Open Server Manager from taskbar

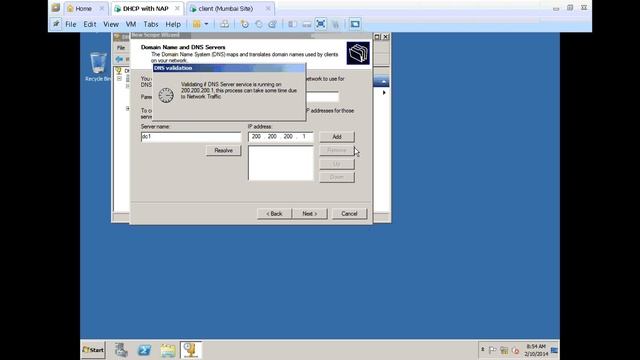[121, 350]
